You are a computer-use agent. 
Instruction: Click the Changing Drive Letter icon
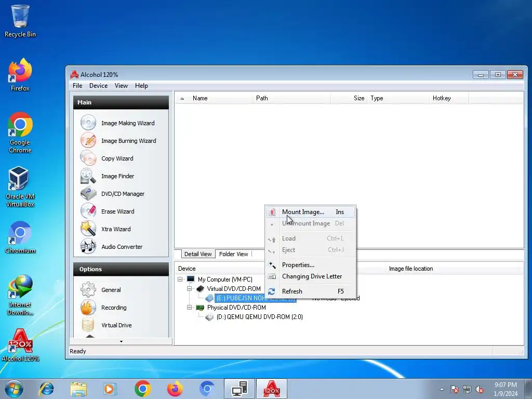272,276
